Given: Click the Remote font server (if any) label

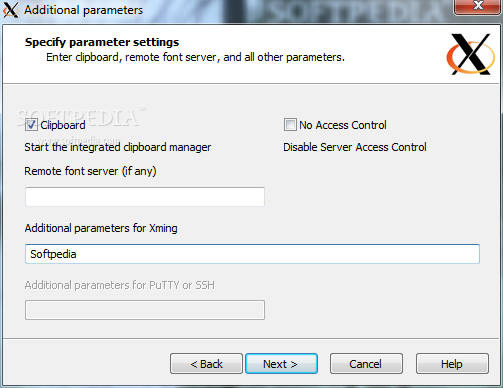Looking at the screenshot, I should (x=90, y=171).
